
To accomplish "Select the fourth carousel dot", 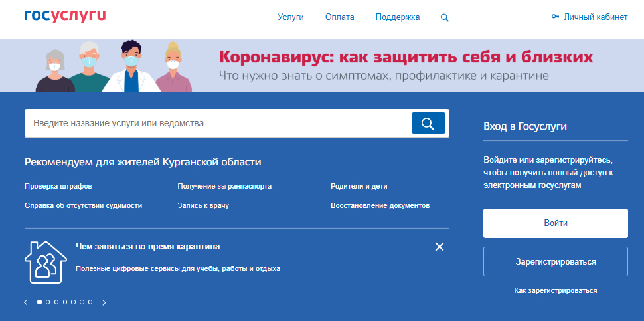I will pos(65,302).
